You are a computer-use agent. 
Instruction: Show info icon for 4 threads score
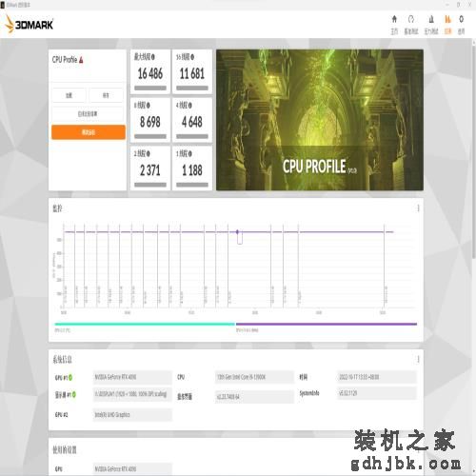tap(189, 106)
